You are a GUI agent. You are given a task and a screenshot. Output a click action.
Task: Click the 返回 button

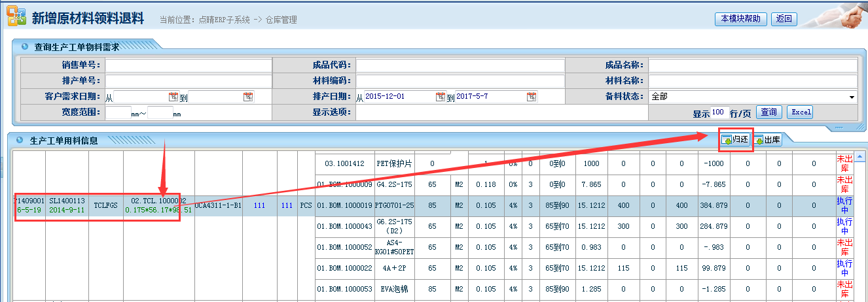pyautogui.click(x=784, y=19)
